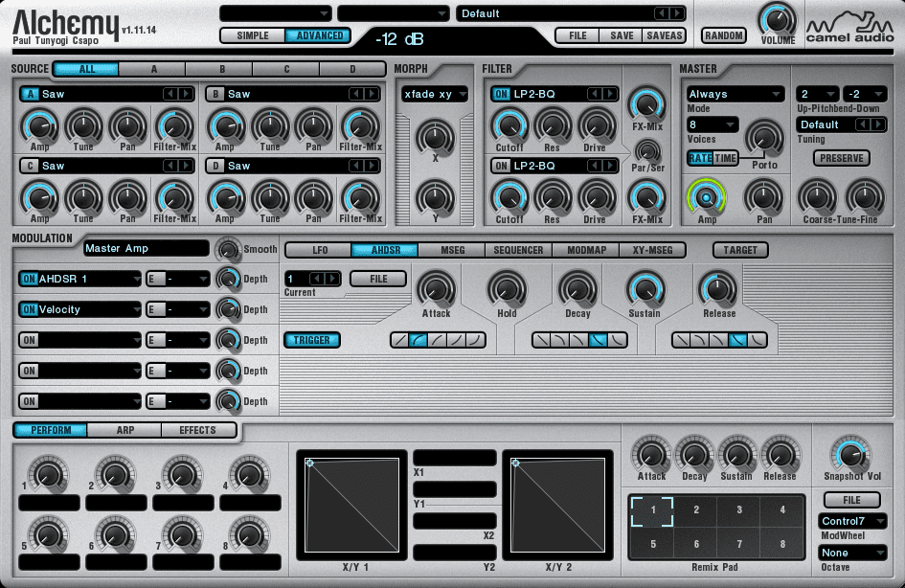Click the SAVE button
This screenshot has height=588, width=905.
click(622, 35)
